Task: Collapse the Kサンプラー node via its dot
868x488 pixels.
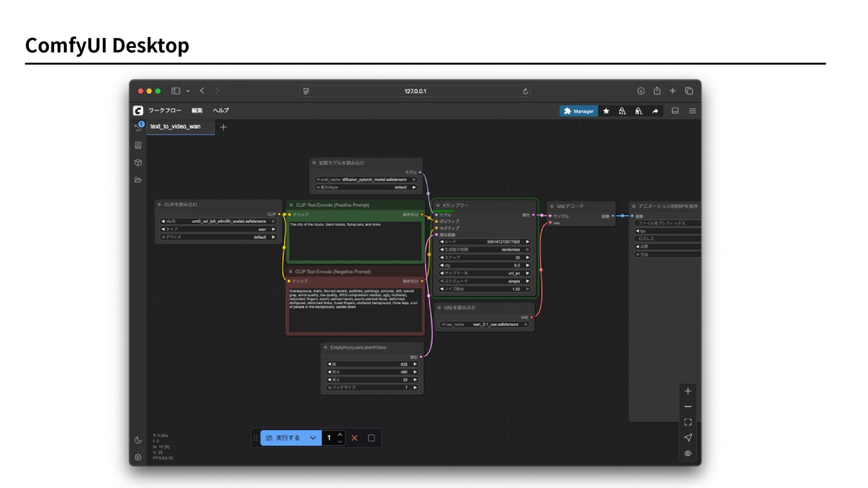Action: click(x=438, y=205)
